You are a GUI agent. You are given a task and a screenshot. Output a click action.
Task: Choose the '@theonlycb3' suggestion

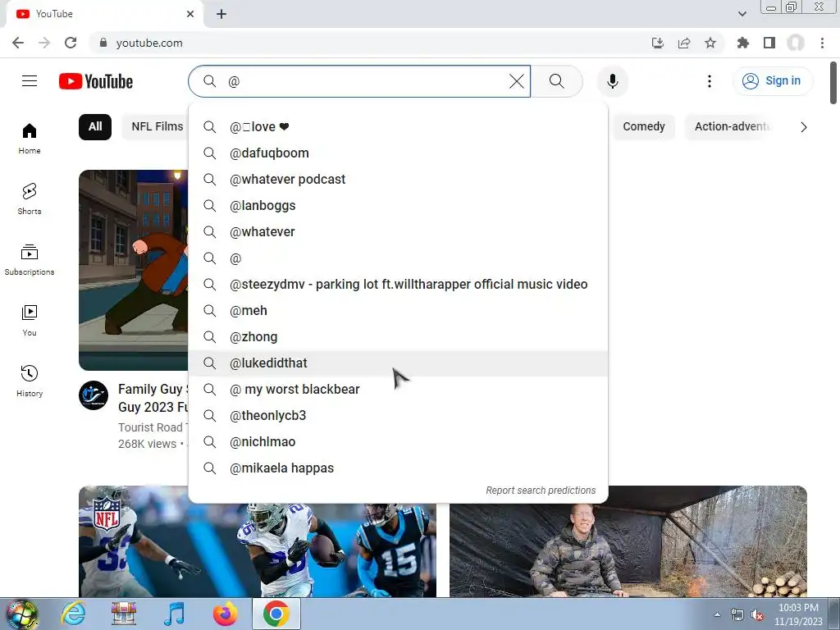[x=398, y=416]
